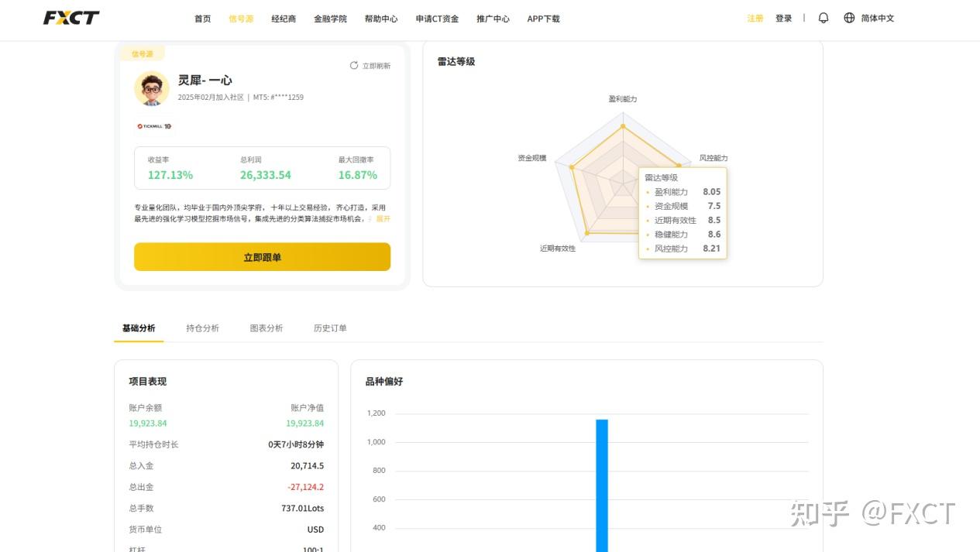Image resolution: width=980 pixels, height=552 pixels.
Task: Click the 26,333.54 总利润 value
Action: pos(266,175)
